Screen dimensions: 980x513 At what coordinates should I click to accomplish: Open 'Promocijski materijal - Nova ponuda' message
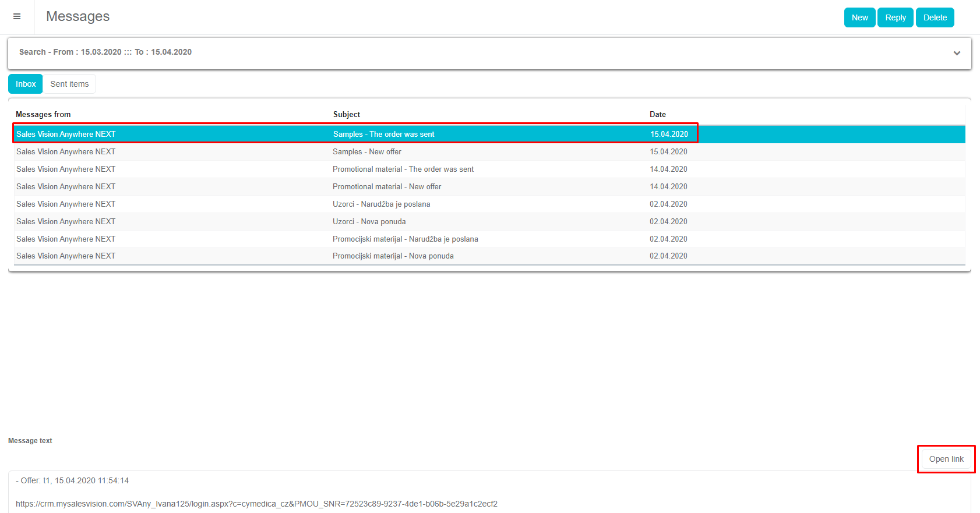393,256
